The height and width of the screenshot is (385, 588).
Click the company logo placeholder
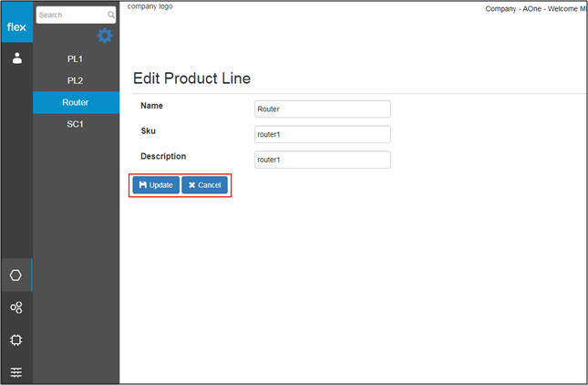pos(150,6)
